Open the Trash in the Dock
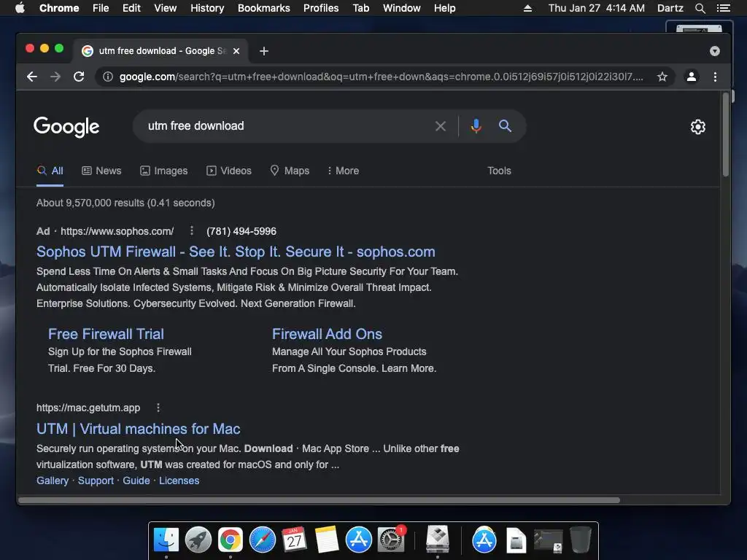 click(580, 540)
